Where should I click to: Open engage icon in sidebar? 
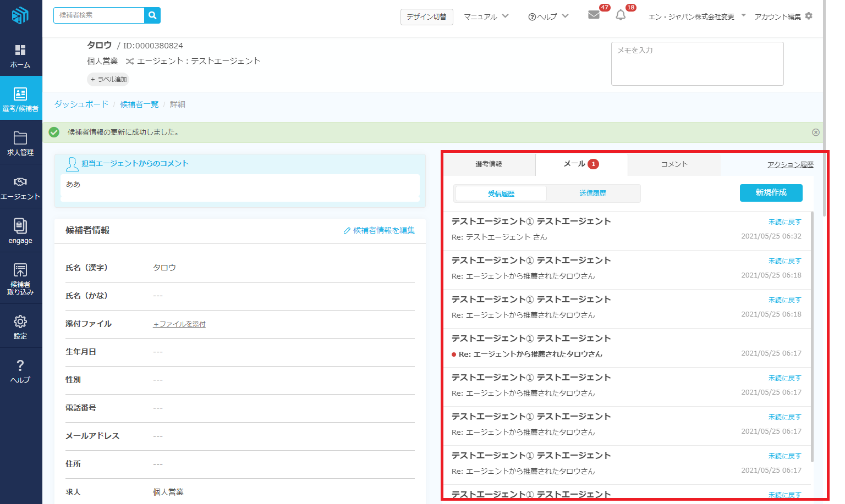coord(20,231)
